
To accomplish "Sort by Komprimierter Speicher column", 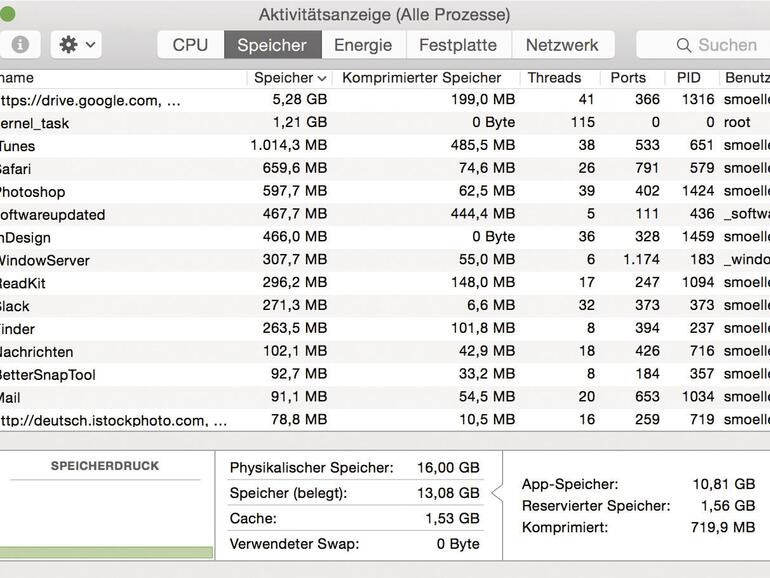I will click(421, 77).
